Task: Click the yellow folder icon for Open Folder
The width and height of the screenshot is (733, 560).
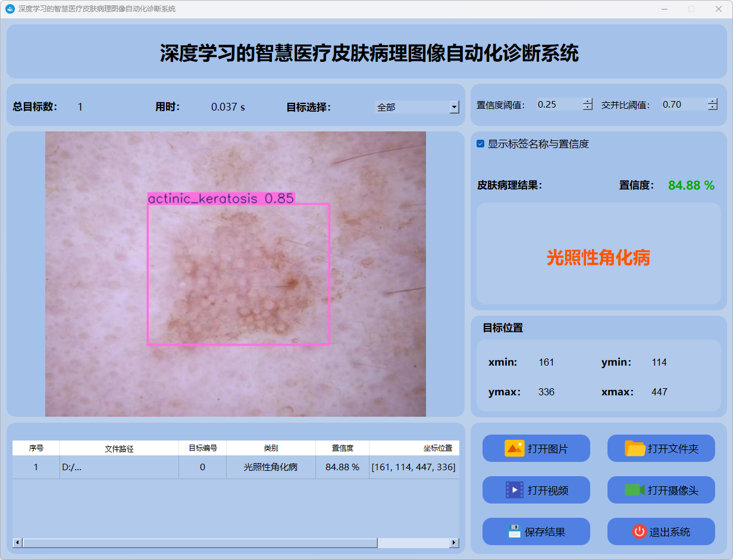Action: (x=635, y=448)
